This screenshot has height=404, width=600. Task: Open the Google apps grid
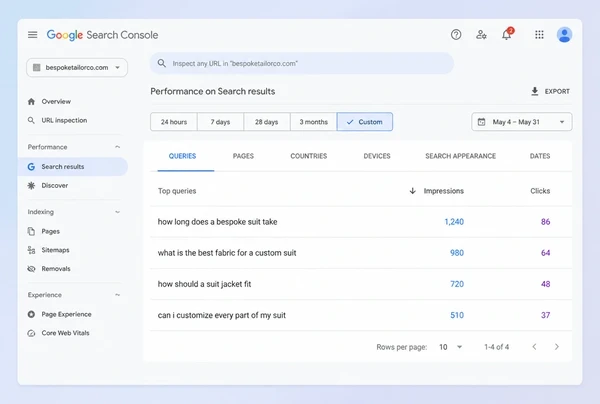coord(539,35)
